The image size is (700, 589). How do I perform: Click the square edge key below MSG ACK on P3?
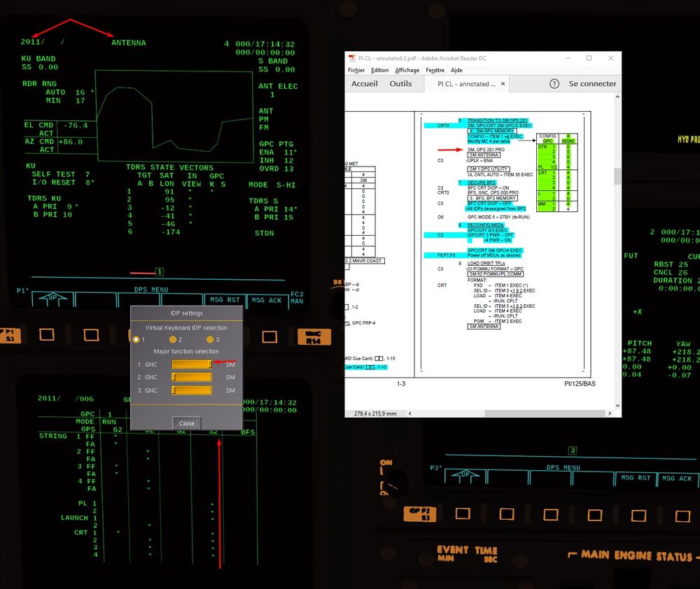[682, 516]
